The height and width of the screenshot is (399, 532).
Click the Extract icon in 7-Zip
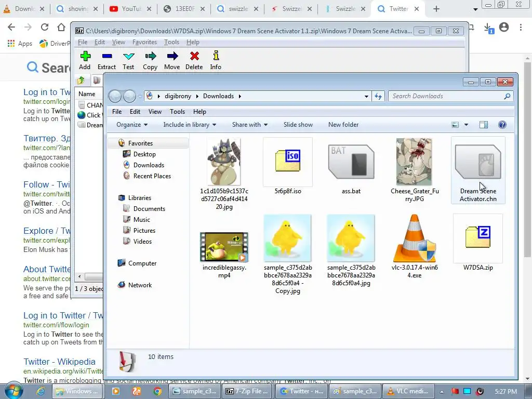click(x=107, y=60)
